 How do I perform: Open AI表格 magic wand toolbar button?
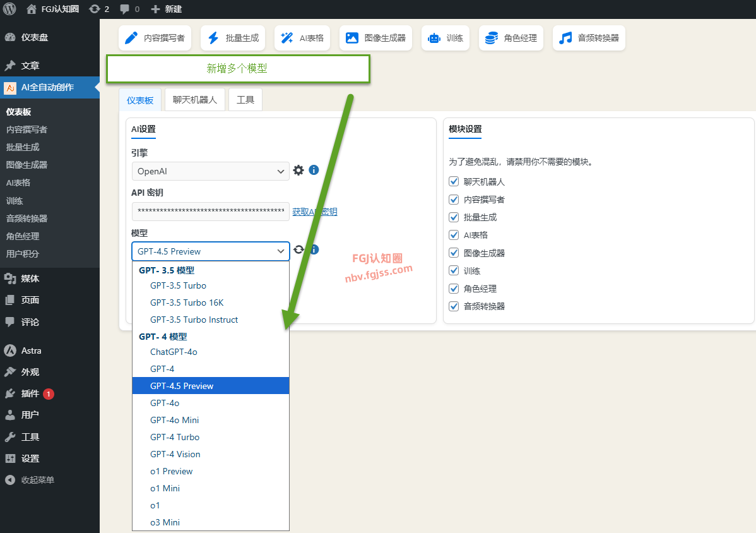[302, 38]
